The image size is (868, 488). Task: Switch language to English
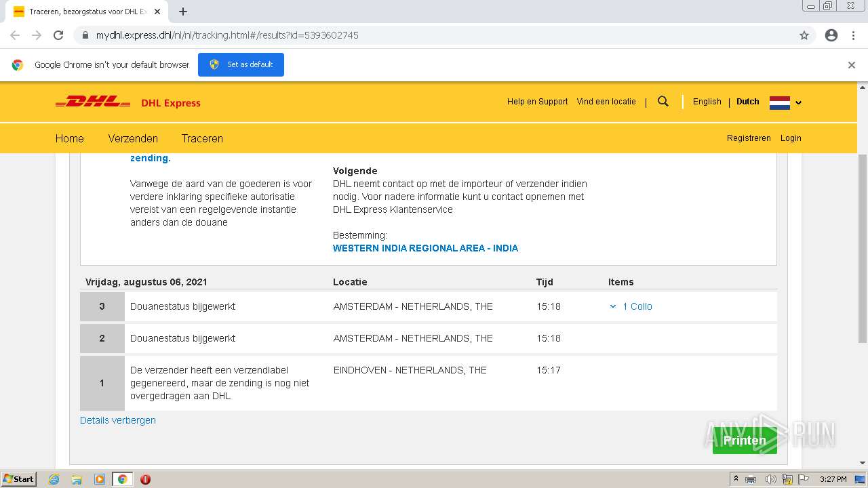[x=707, y=102]
